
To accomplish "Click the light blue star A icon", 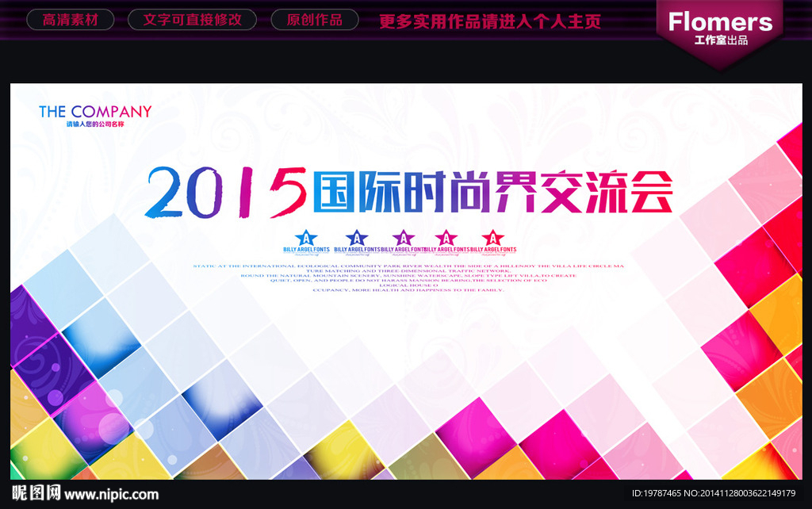I will [x=306, y=238].
